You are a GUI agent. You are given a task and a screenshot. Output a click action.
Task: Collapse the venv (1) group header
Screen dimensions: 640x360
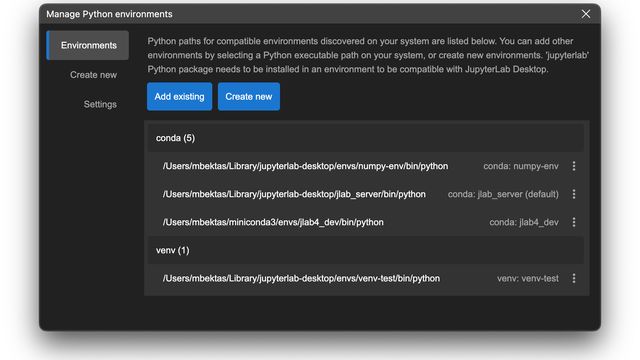(x=366, y=250)
